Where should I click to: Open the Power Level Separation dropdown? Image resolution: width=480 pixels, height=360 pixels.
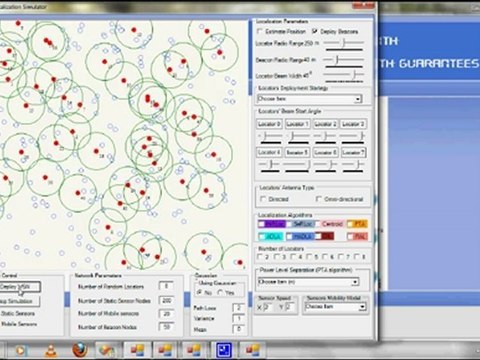click(308, 282)
